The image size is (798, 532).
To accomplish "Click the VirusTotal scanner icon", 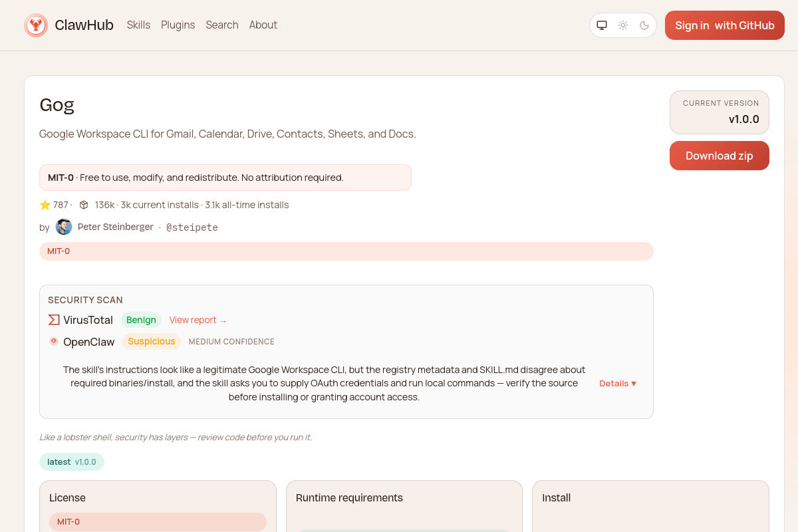I will click(x=53, y=320).
